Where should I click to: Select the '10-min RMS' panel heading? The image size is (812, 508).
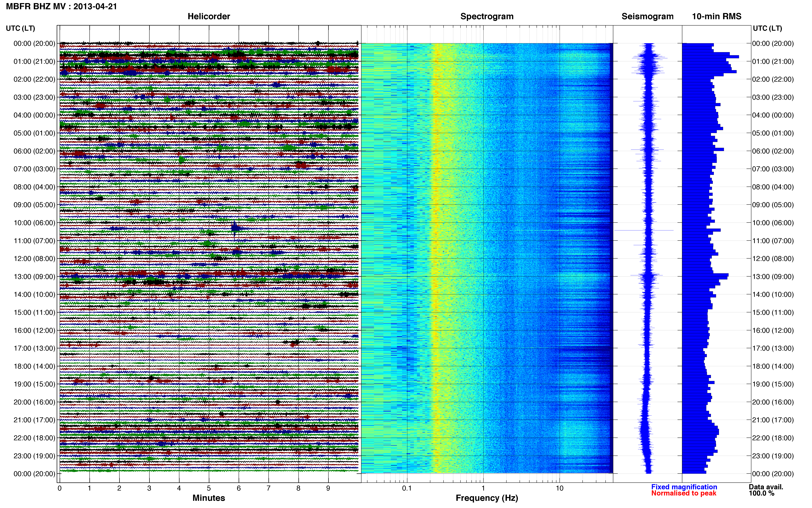(717, 16)
